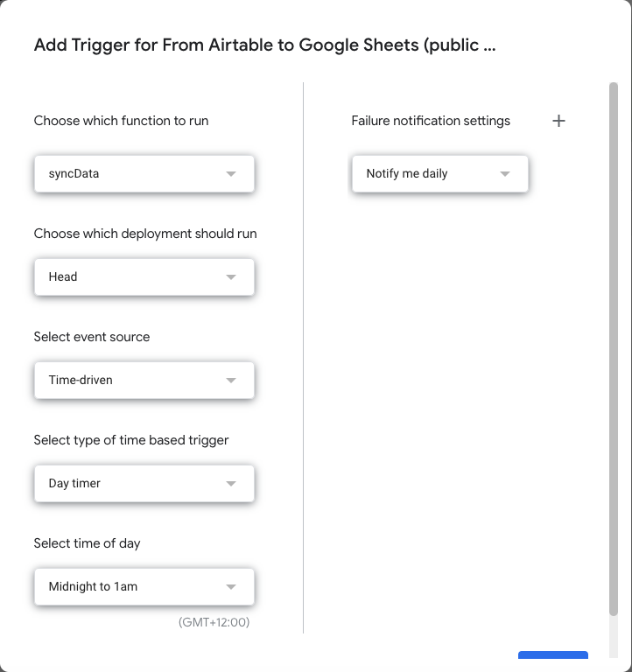632x672 pixels.
Task: Click the arrow icon beside Midnight to 1am
Action: click(231, 587)
